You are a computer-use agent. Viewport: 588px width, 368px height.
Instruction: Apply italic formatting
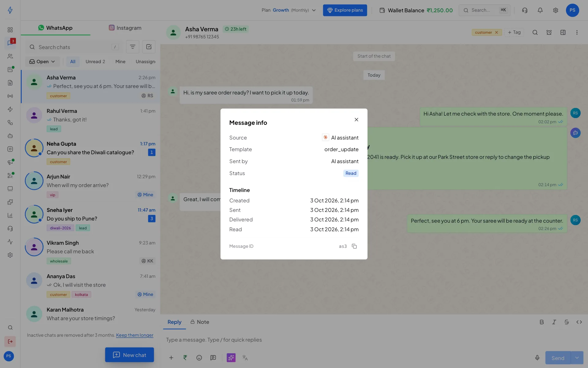click(x=554, y=322)
